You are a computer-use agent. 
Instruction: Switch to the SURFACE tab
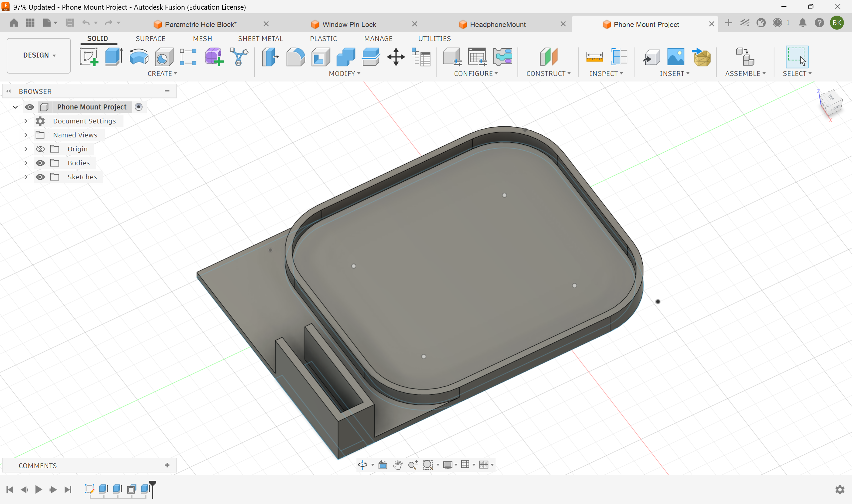coord(150,39)
